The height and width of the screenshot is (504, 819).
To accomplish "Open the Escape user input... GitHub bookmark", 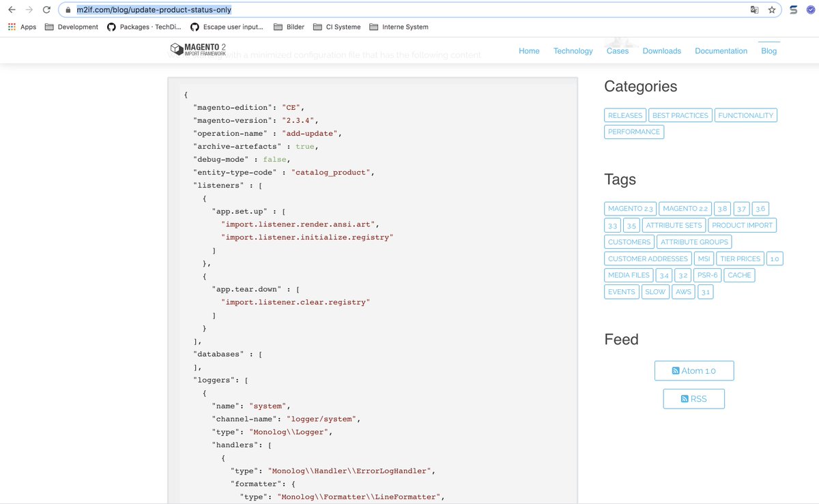I will pos(227,27).
